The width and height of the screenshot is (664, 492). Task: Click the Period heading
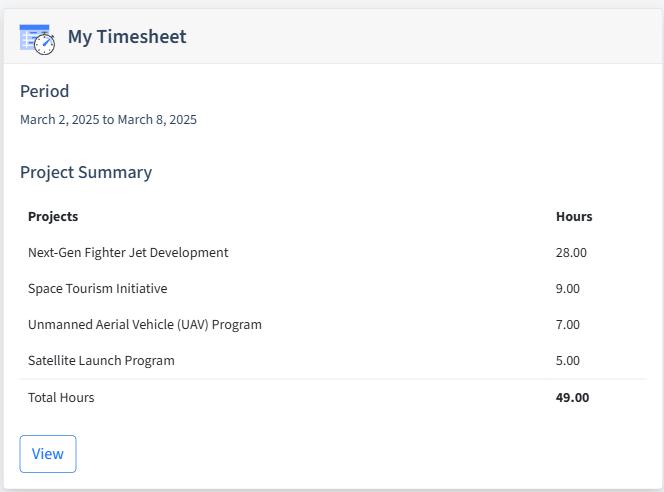pos(44,91)
